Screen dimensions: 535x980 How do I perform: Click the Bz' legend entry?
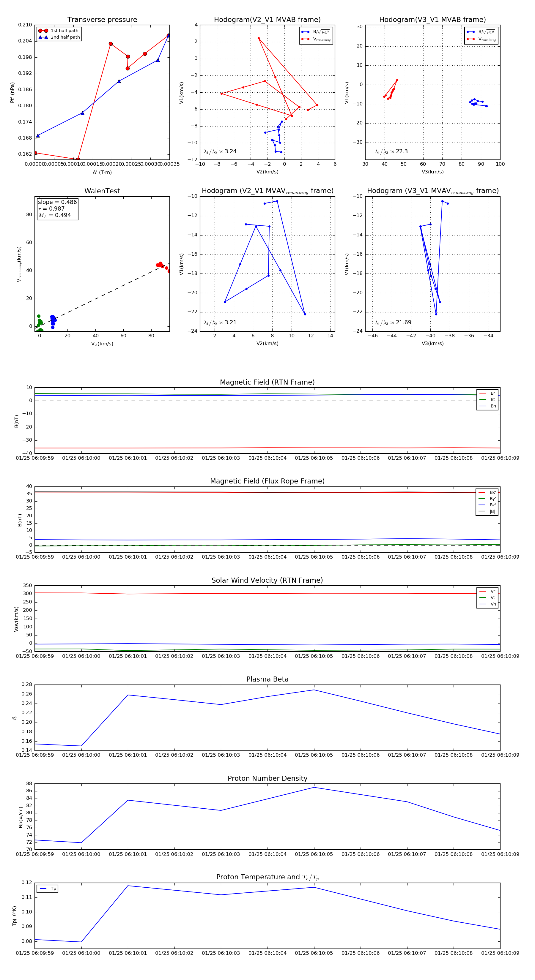487,505
